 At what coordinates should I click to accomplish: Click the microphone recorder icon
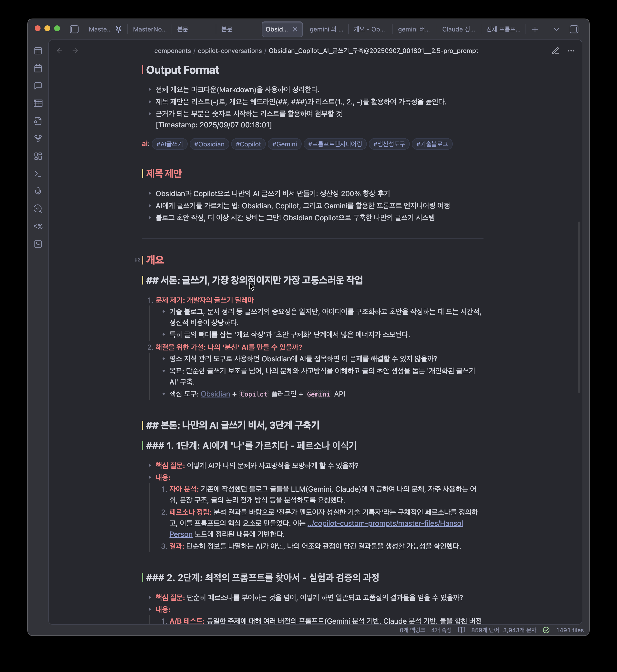(38, 191)
